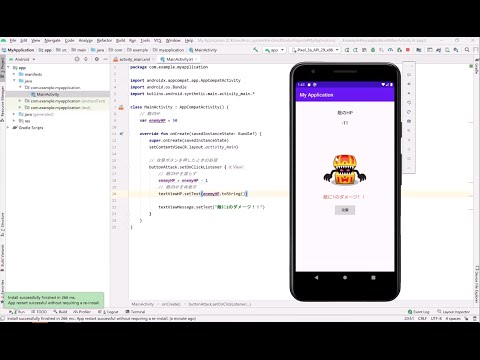
Task: Tap the attack button in the emulator
Action: pyautogui.click(x=345, y=210)
